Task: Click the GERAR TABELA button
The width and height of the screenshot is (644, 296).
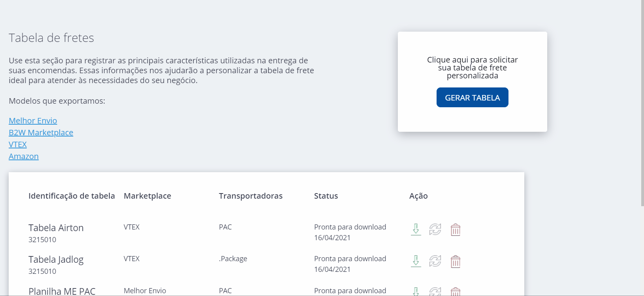Action: point(473,97)
